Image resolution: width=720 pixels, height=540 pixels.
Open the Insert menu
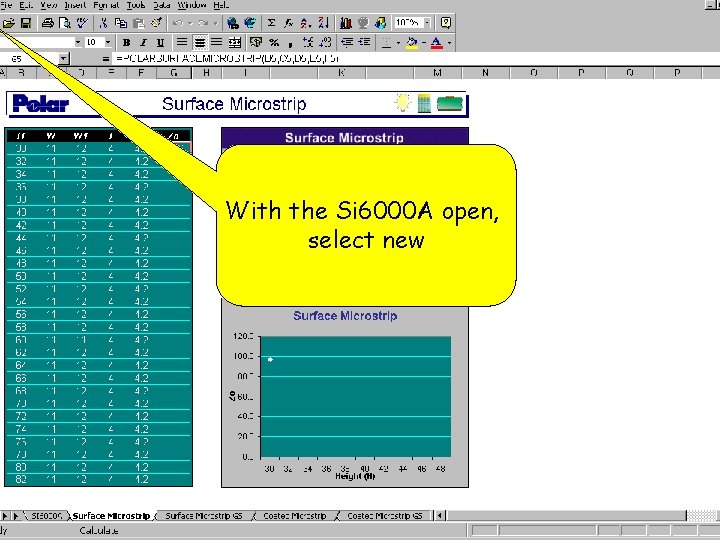(75, 6)
